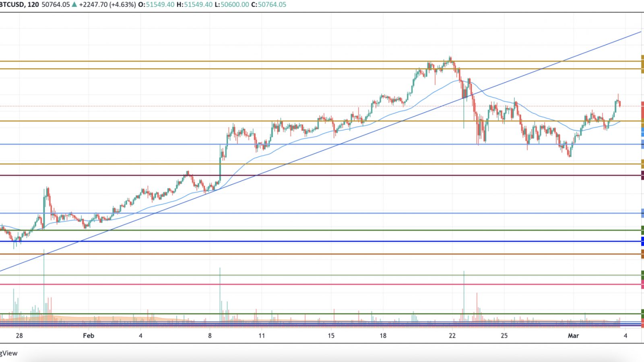Click the 15 date label on time axis
This screenshot has height=362, width=644.
tap(331, 335)
